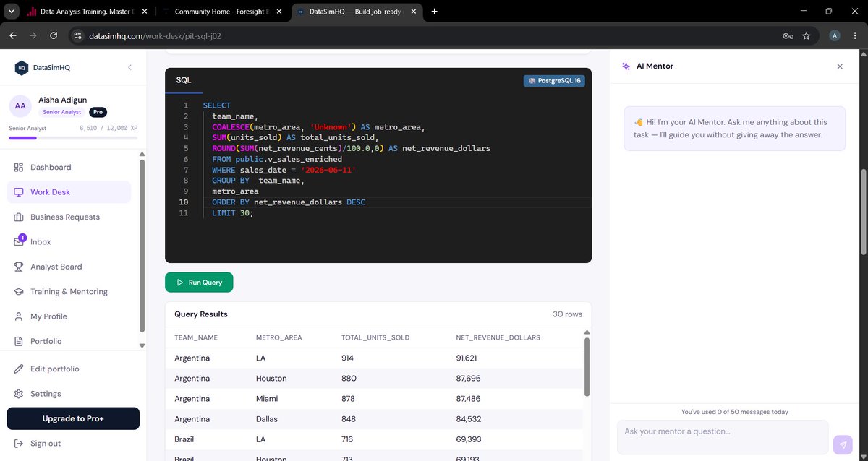Click the METRO_AREA column header
Viewport: 868px width, 461px height.
pyautogui.click(x=279, y=337)
